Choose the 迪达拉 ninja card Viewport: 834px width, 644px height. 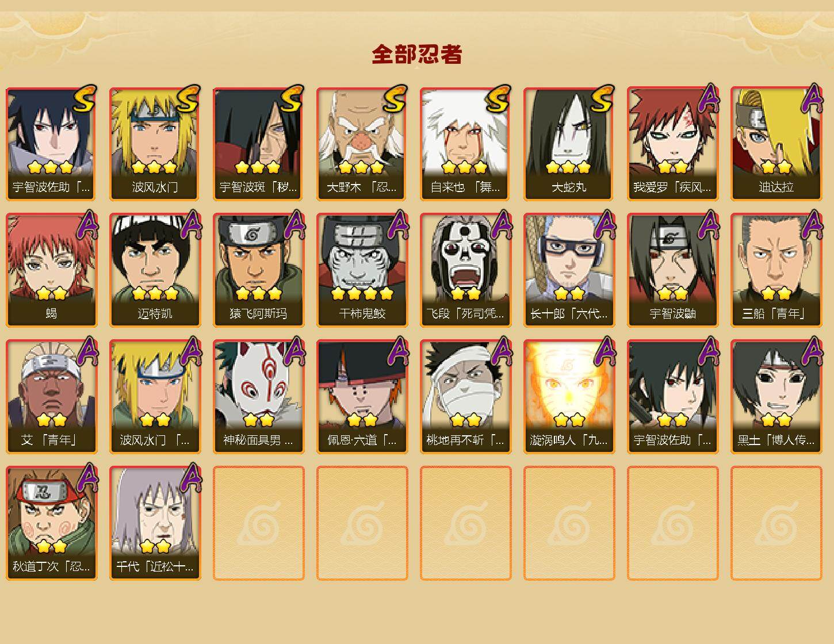point(776,144)
